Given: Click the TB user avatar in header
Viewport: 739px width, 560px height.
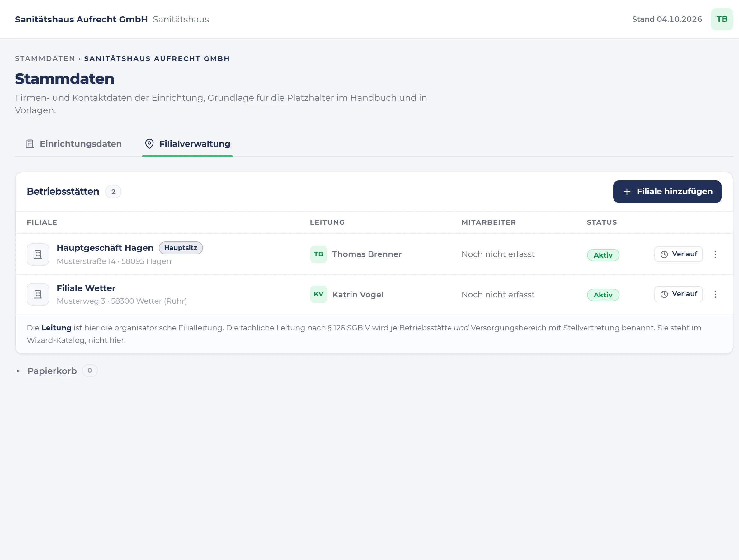Looking at the screenshot, I should click(722, 19).
